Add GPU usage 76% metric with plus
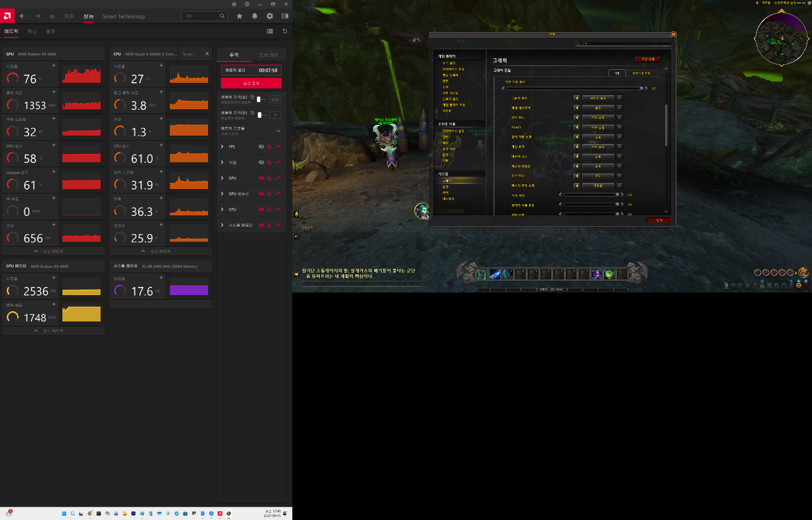Image resolution: width=812 pixels, height=520 pixels. tap(54, 66)
